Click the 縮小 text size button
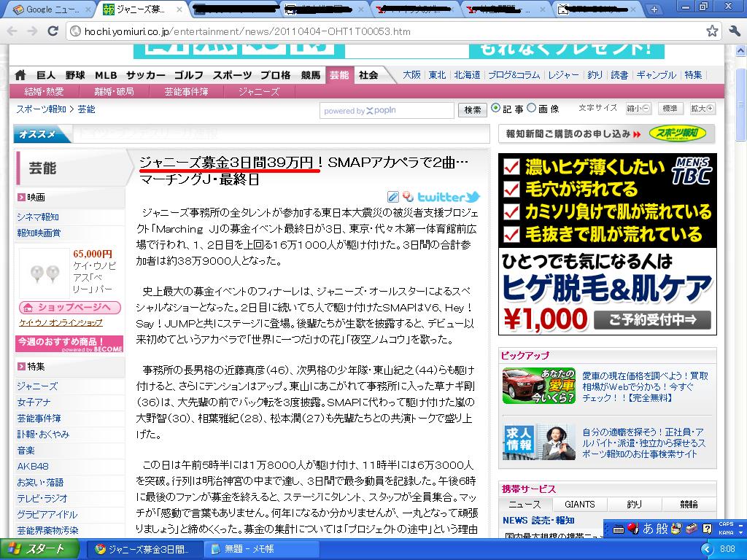 [638, 109]
